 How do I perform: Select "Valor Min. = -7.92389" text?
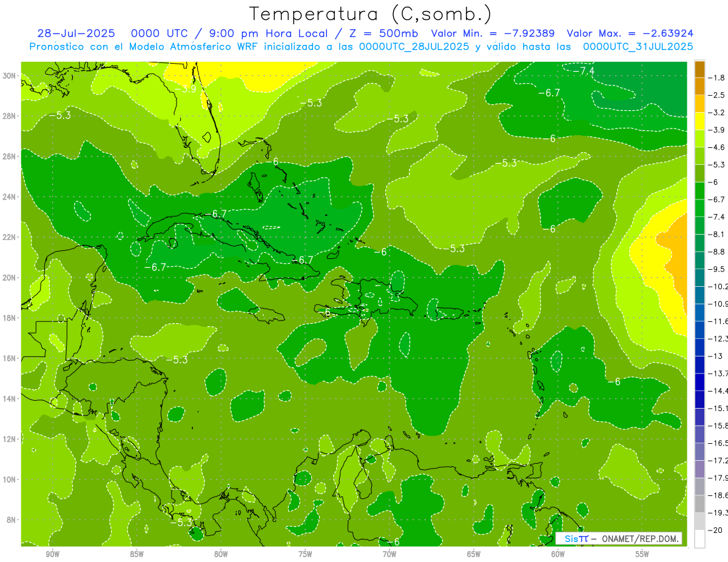494,33
